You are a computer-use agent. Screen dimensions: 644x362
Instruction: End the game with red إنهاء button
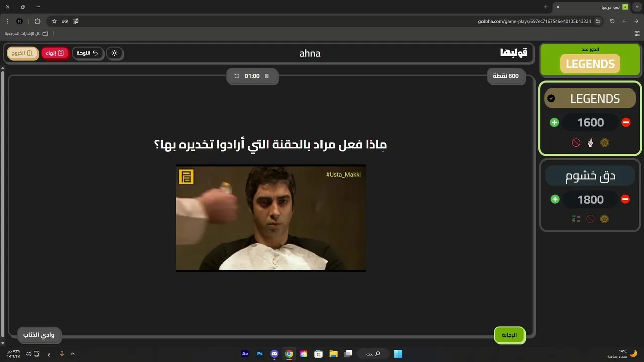[x=55, y=53]
